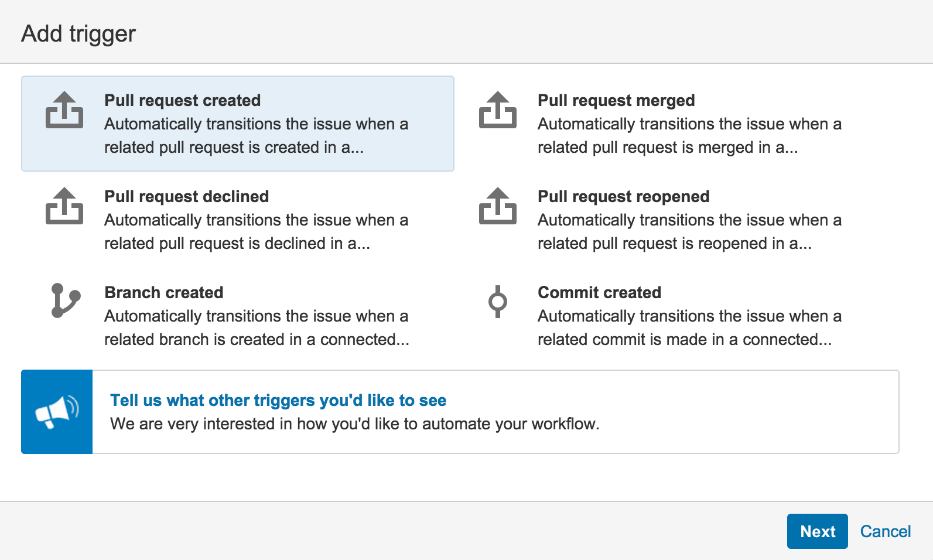Click description text under Branch created
933x560 pixels.
click(x=256, y=327)
